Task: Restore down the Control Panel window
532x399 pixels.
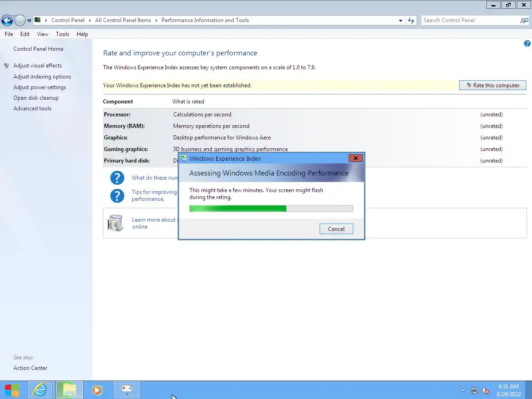Action: point(508,5)
